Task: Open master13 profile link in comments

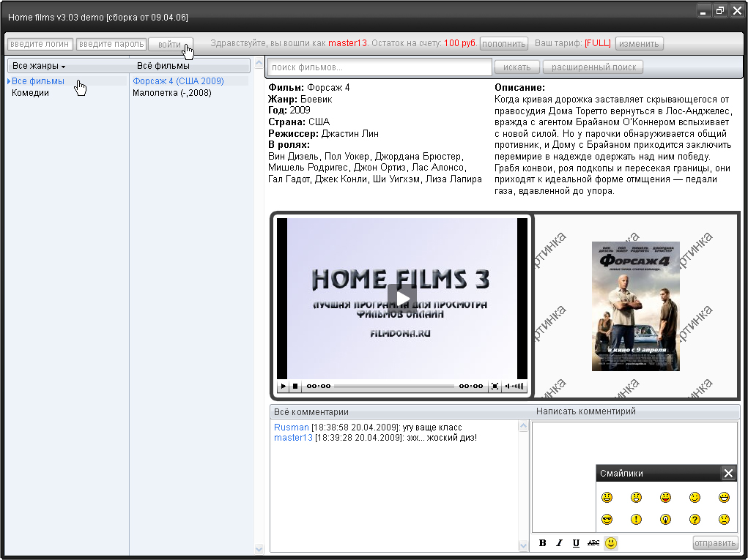Action: 293,438
